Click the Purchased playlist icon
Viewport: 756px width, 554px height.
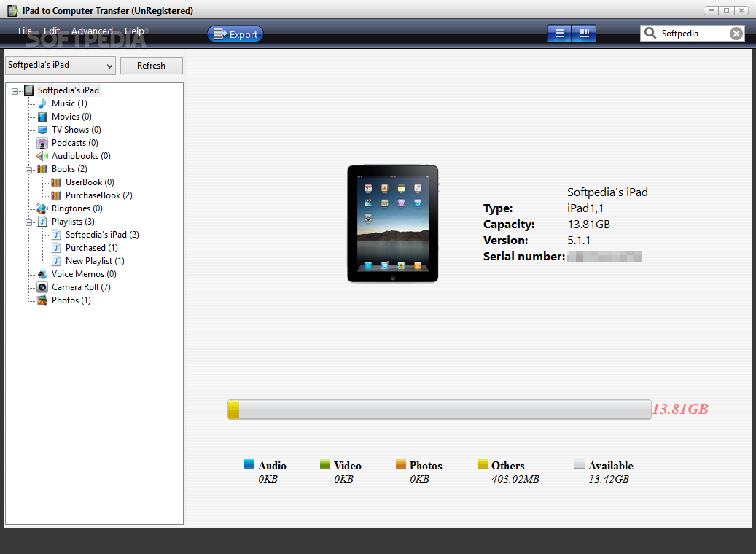[x=56, y=248]
